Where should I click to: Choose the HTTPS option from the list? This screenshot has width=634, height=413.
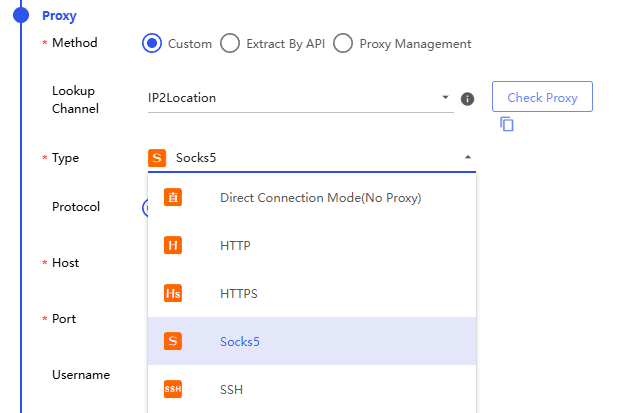click(x=312, y=293)
